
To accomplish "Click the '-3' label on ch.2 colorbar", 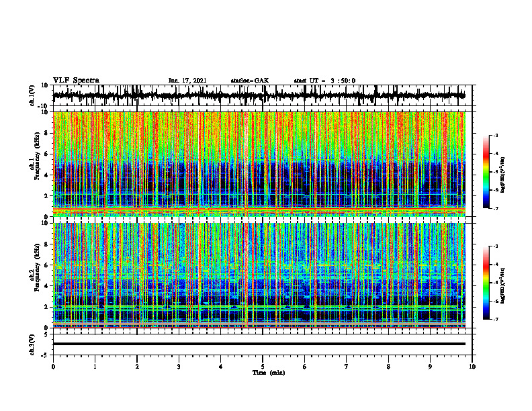I will (x=496, y=246).
